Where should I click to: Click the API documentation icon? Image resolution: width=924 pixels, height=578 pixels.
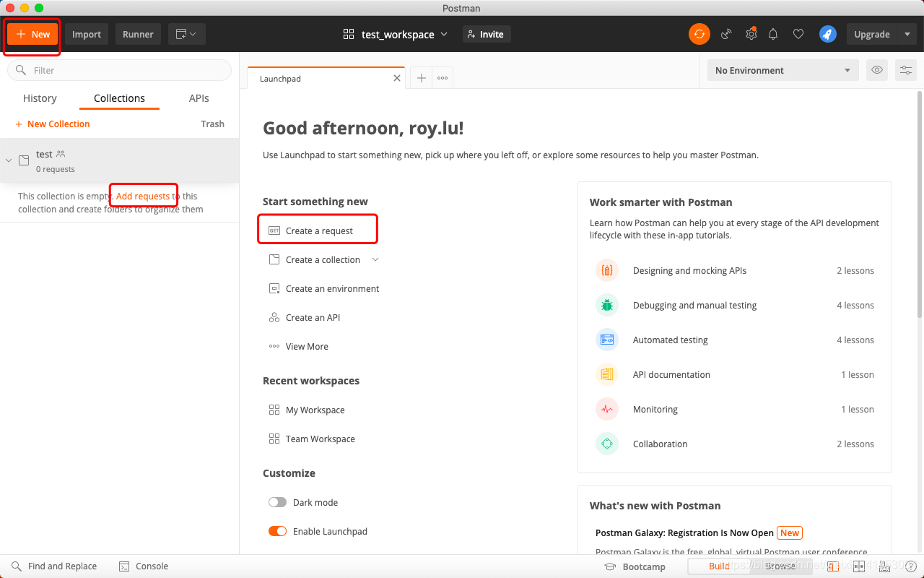pos(607,374)
